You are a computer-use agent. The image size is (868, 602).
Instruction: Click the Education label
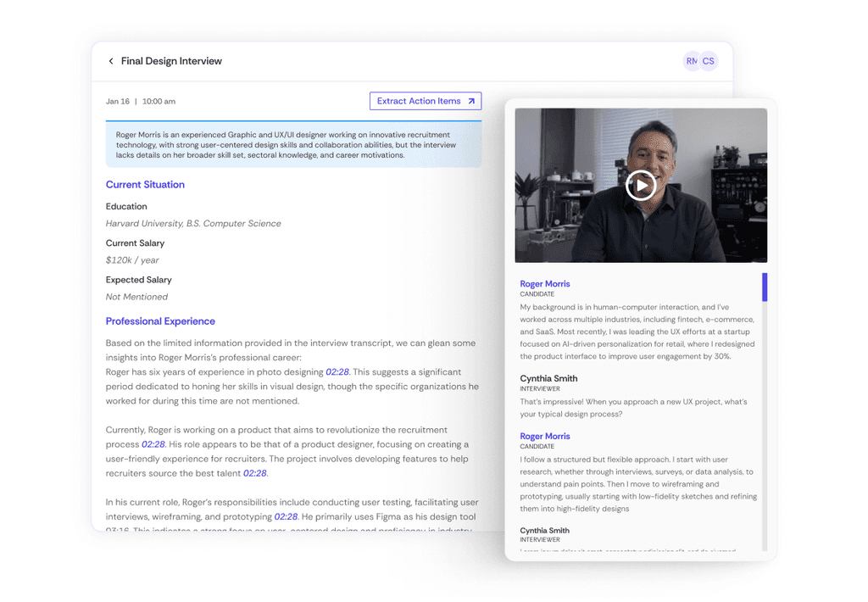(126, 206)
